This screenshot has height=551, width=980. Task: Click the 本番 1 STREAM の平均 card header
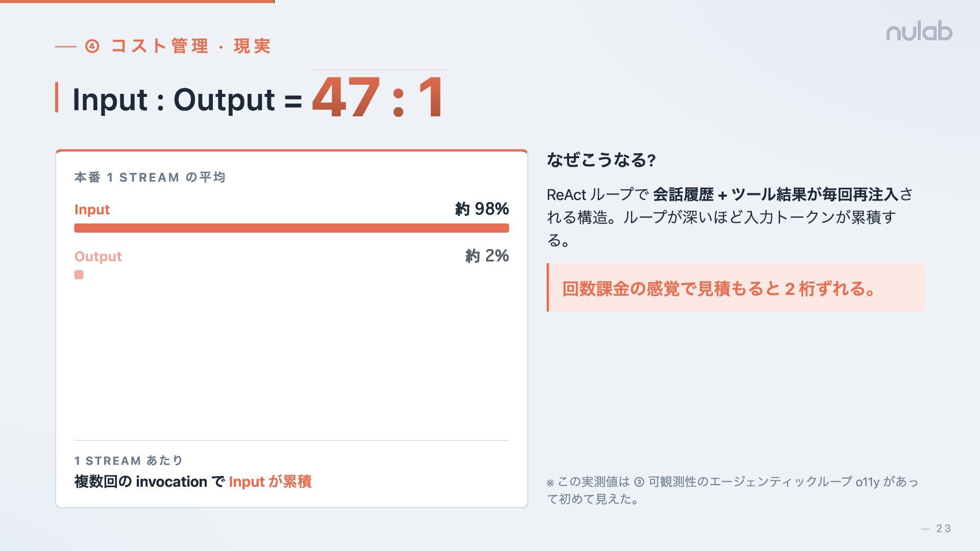click(x=150, y=178)
